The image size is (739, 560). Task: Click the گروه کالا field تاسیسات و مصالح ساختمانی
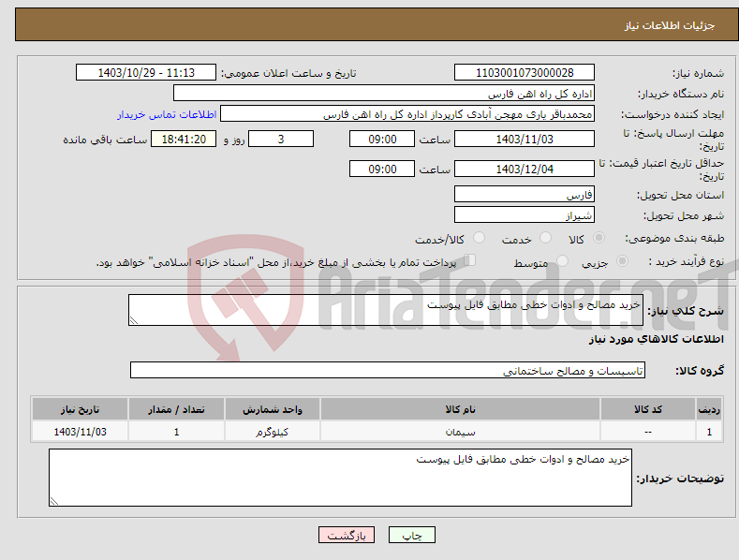tap(388, 370)
